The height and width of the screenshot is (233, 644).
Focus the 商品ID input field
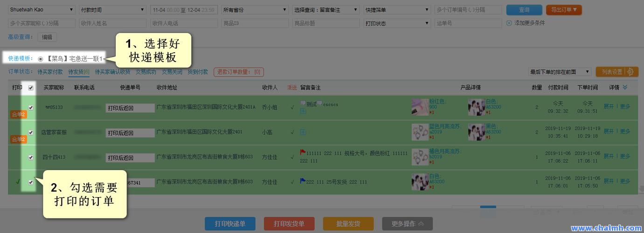pyautogui.click(x=255, y=23)
